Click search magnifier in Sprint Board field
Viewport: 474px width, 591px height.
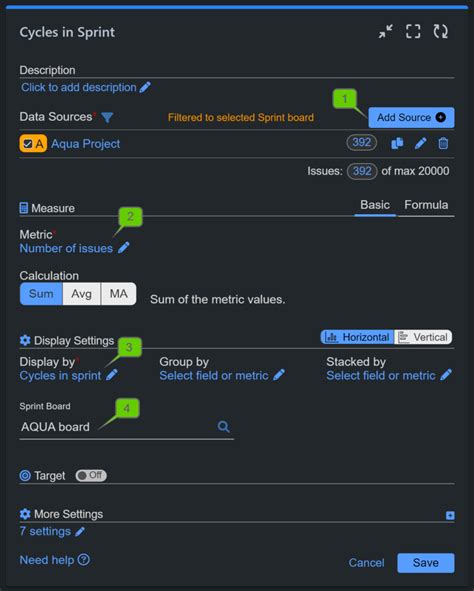tap(223, 426)
